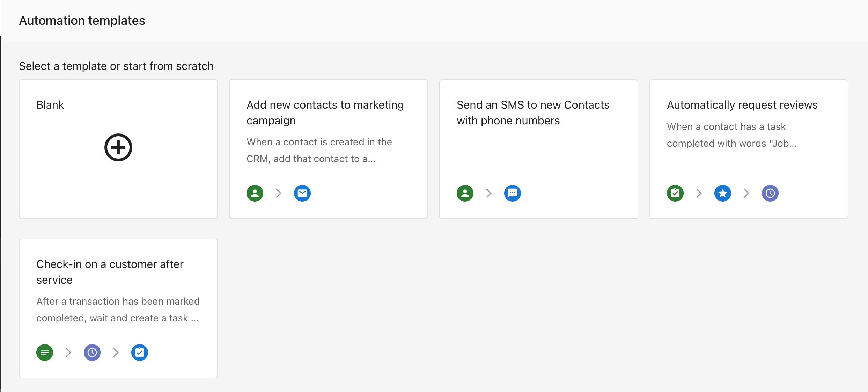868x392 pixels.
Task: Click the blue create-task clipboard icon
Action: 140,353
